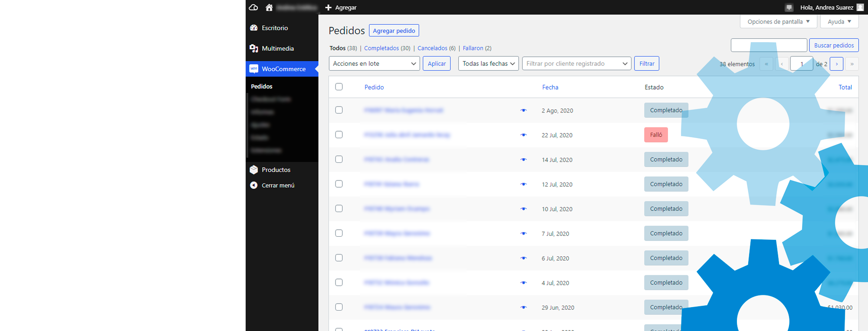Image resolution: width=868 pixels, height=331 pixels.
Task: Select the checkbox for the 29 Jun, 2020 order
Action: point(339,307)
